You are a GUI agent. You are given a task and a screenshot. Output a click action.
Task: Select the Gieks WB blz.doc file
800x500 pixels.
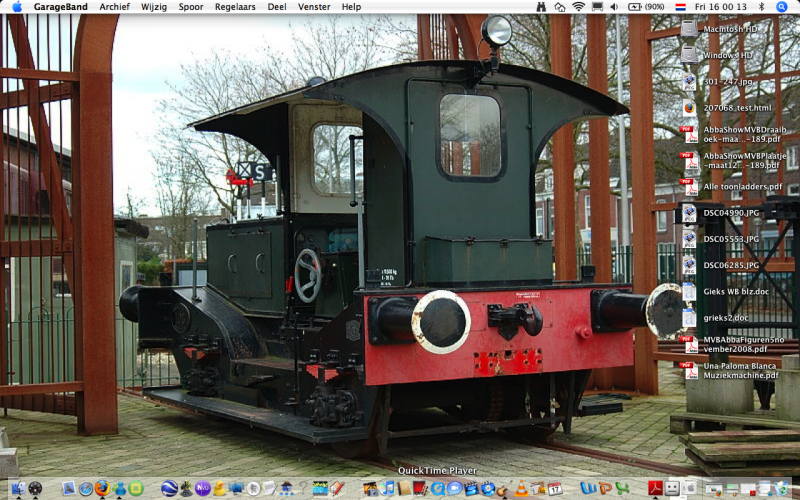point(689,292)
